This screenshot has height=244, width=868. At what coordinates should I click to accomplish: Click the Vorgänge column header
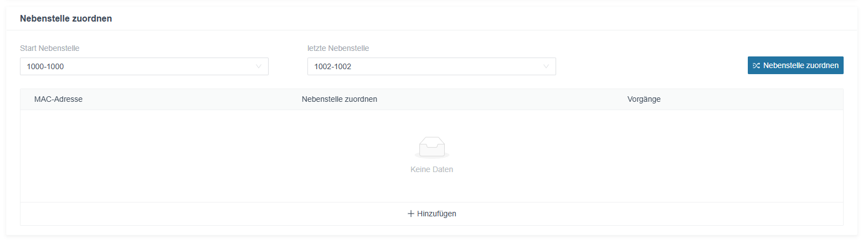coord(644,99)
